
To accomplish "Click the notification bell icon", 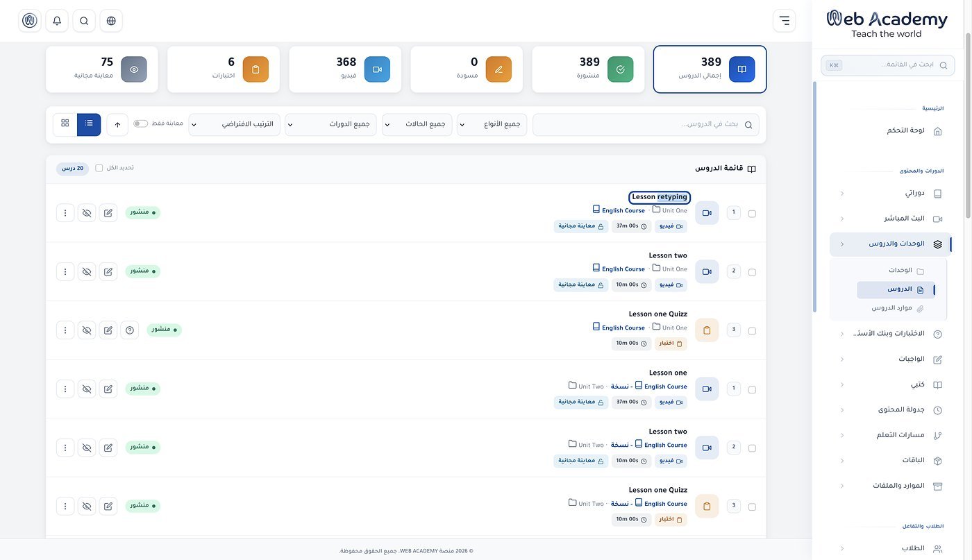I will 57,21.
